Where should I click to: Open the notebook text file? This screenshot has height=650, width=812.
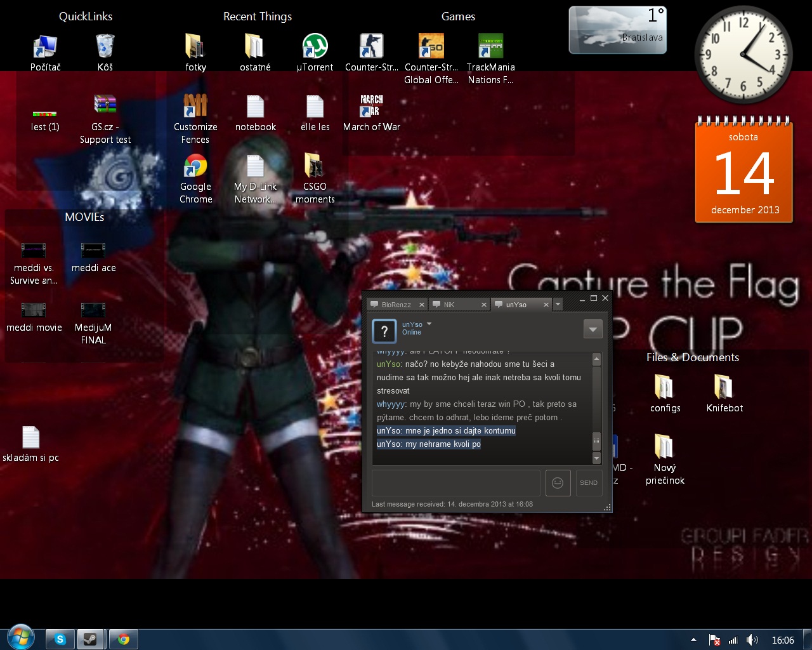point(255,113)
